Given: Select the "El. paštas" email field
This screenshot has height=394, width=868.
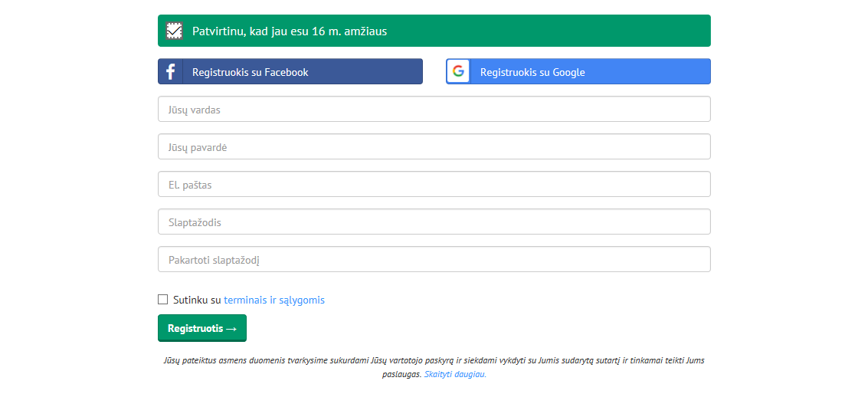Looking at the screenshot, I should (x=434, y=184).
